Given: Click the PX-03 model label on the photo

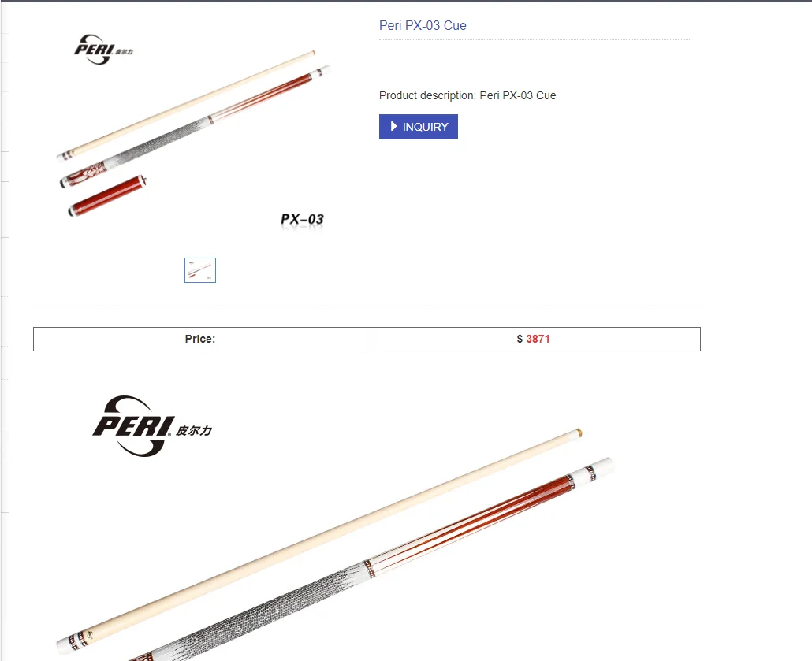Looking at the screenshot, I should (303, 220).
